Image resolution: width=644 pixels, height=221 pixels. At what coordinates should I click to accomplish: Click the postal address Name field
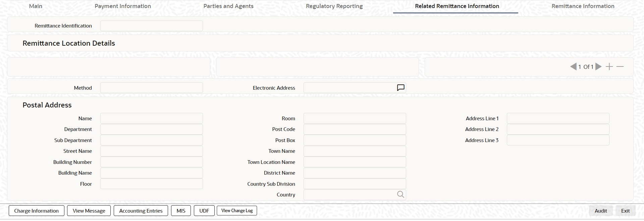pyautogui.click(x=152, y=118)
